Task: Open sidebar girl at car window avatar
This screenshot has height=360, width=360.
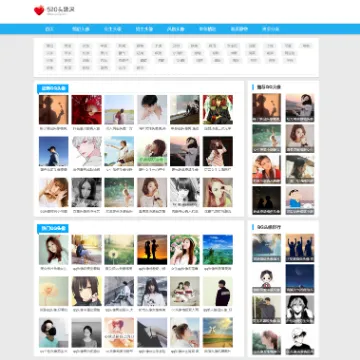Action: click(300, 169)
